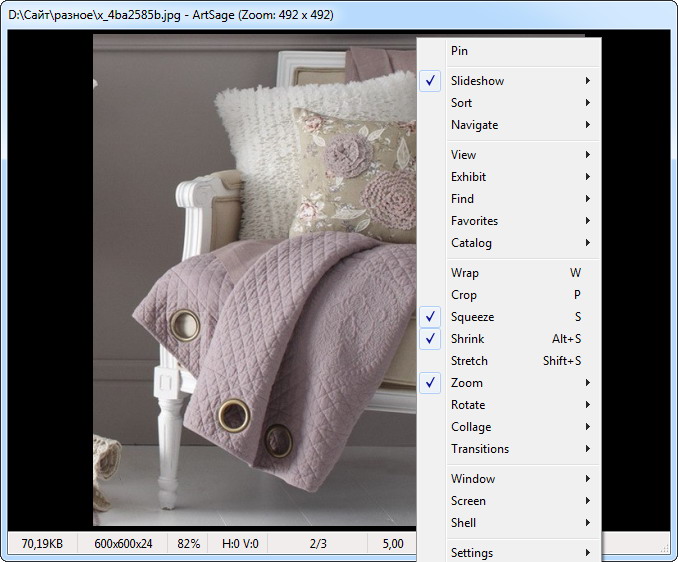Screen dimensions: 678x562
Task: Expand the Navigate submenu arrow
Action: tap(588, 125)
